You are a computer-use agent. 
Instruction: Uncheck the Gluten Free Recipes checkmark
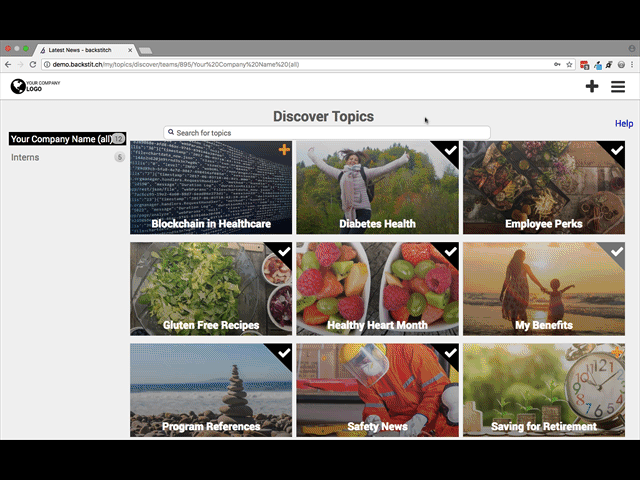coord(284,251)
